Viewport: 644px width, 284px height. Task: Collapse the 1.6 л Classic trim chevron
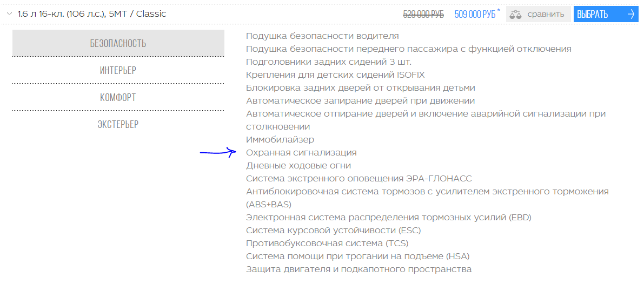(x=9, y=14)
